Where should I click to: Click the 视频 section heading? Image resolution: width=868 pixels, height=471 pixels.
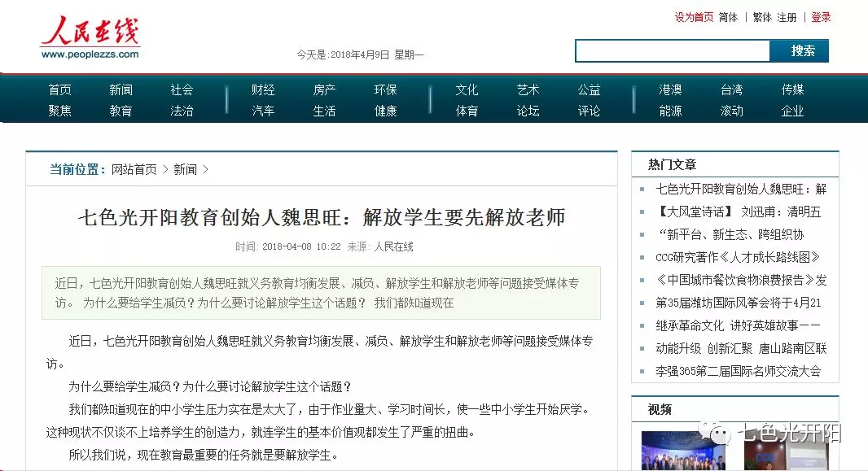point(660,410)
